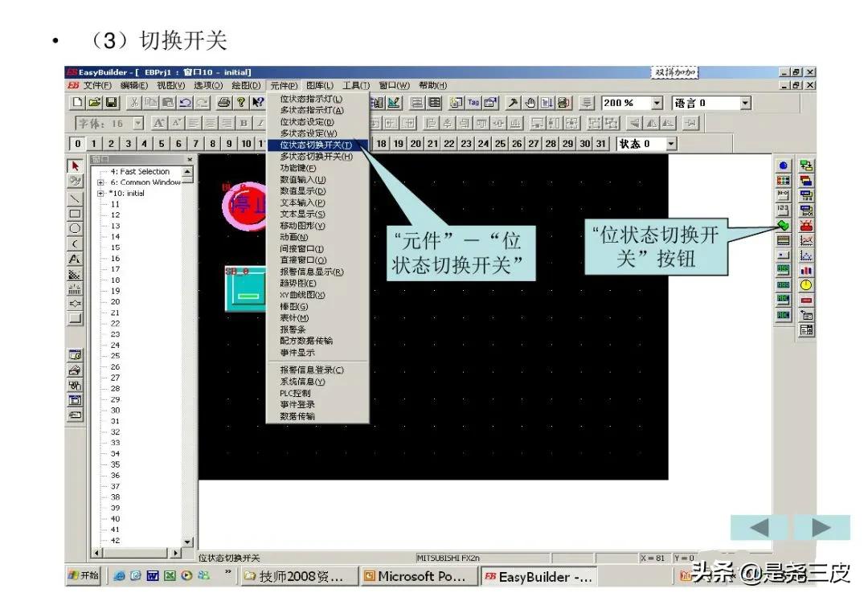Viewport: 868px width, 601px height.
Task: Click the forward navigation arrow at bottom right
Action: [x=822, y=528]
